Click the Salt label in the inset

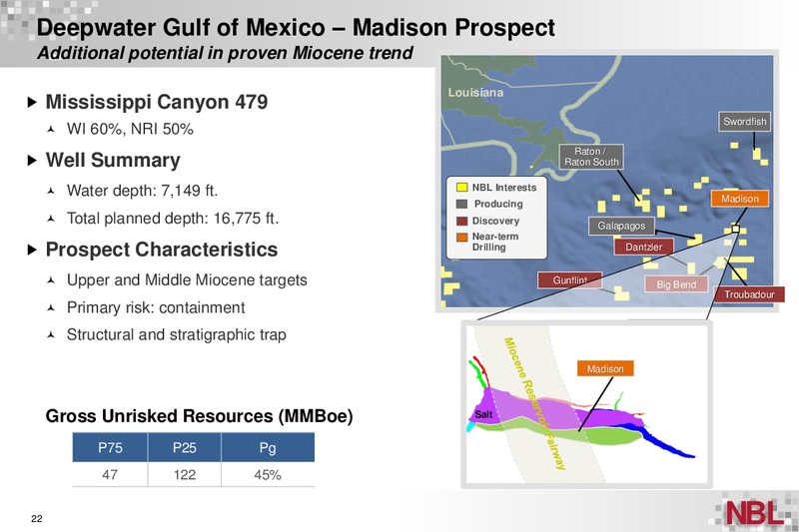[483, 414]
